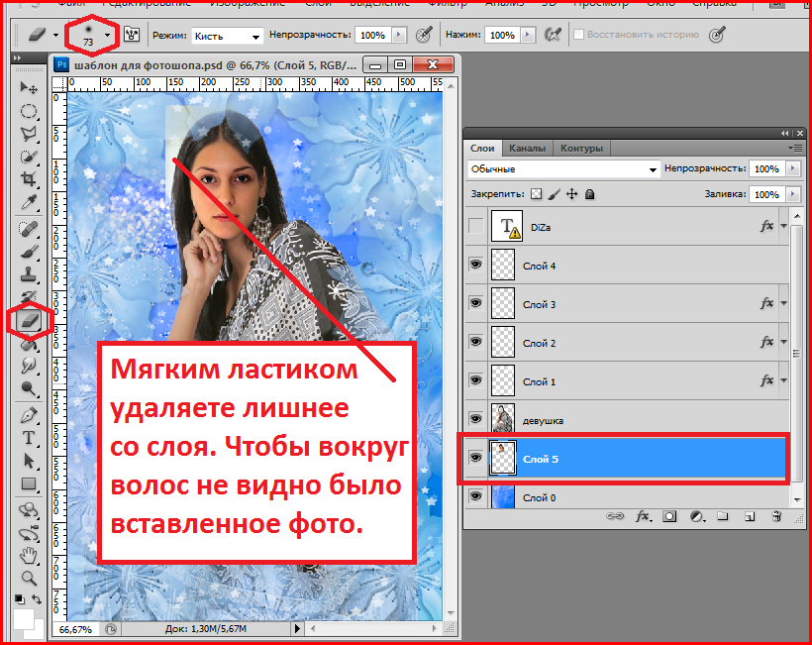
Task: Hide the девушка layer
Action: [x=475, y=419]
